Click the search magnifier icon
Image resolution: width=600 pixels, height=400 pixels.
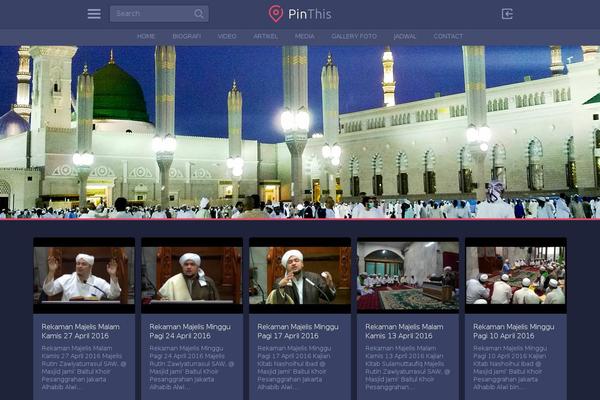199,14
